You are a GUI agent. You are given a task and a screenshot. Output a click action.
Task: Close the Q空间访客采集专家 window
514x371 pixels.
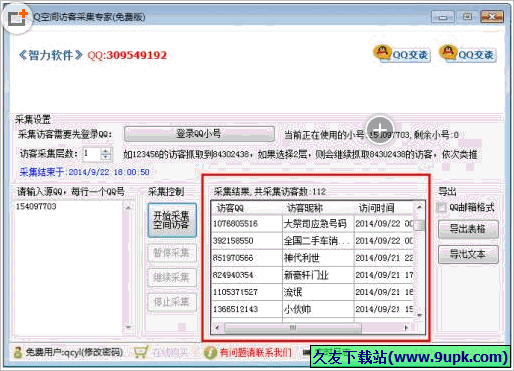tap(492, 16)
